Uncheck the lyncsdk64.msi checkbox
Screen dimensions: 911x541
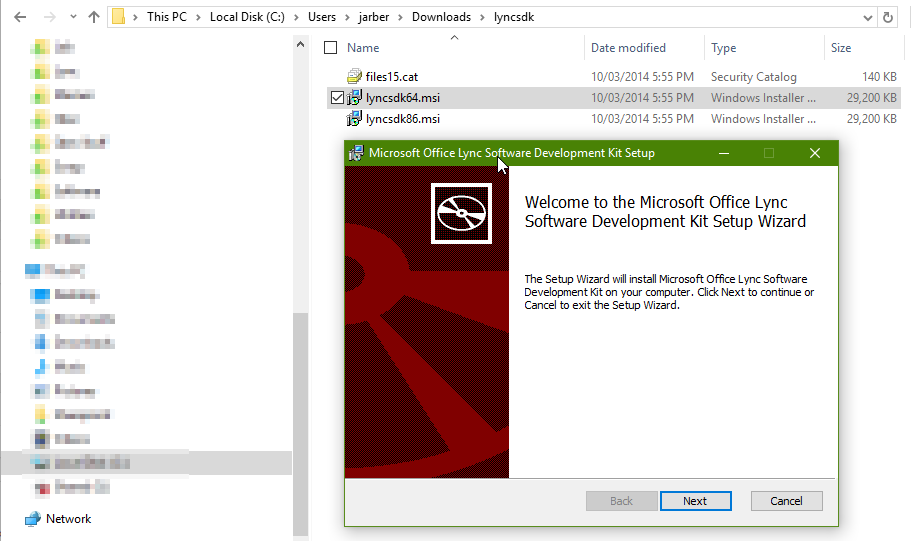(337, 98)
